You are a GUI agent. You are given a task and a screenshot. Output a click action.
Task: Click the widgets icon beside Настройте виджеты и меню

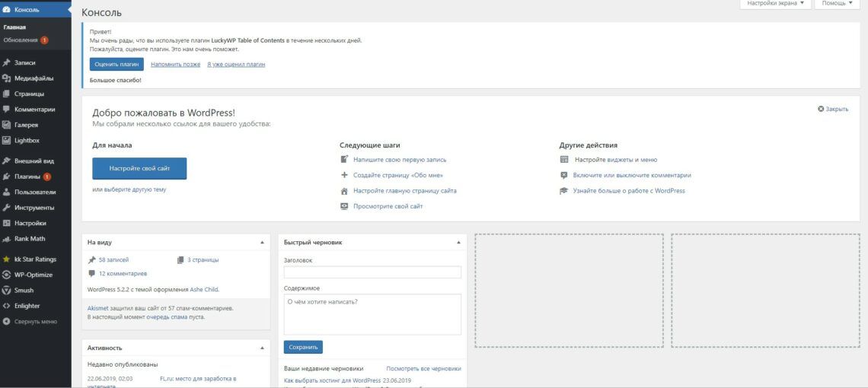click(564, 160)
